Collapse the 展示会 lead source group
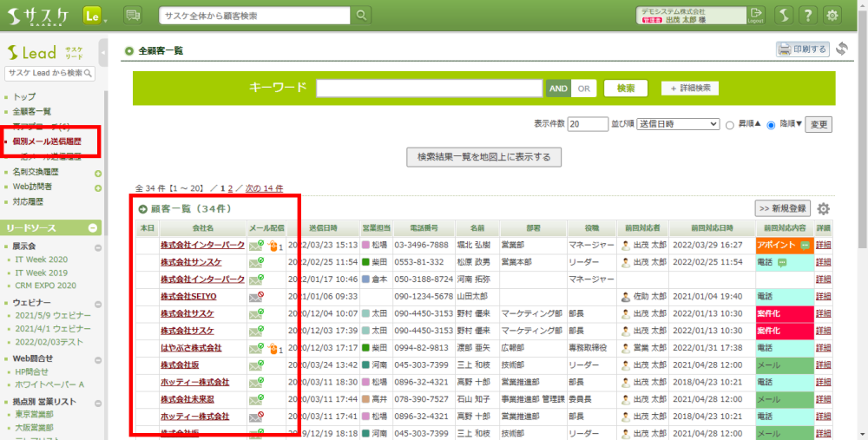 [98, 246]
